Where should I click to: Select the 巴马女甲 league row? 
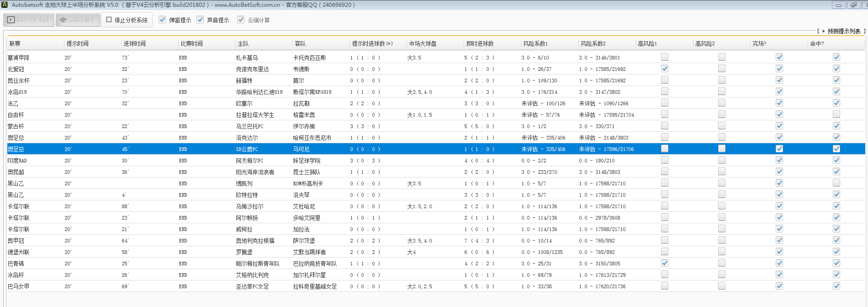tap(18, 286)
